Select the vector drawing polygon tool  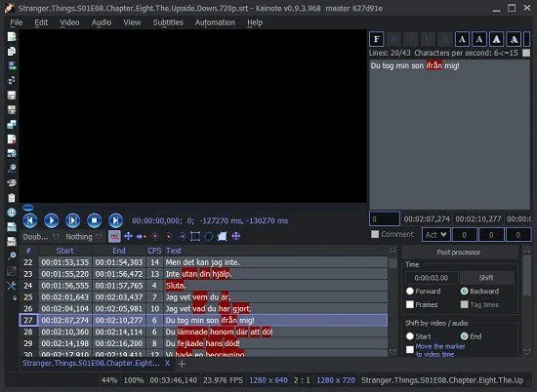click(x=223, y=236)
